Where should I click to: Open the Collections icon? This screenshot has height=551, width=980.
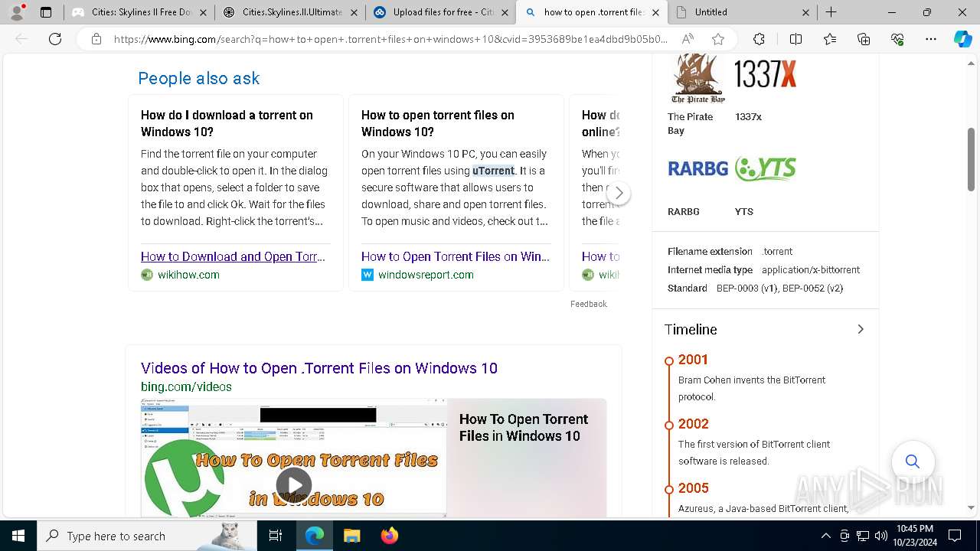pyautogui.click(x=864, y=39)
